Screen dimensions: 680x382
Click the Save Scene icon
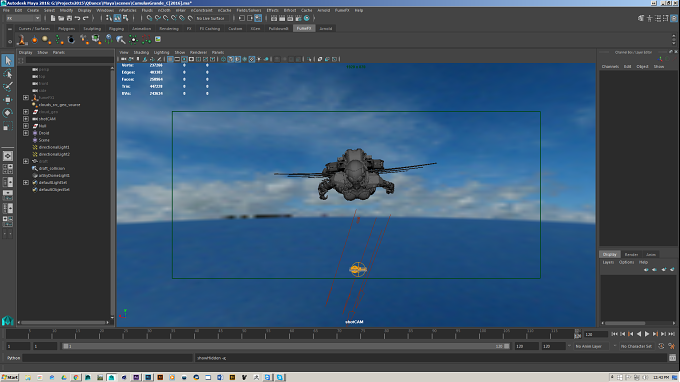tap(69, 18)
